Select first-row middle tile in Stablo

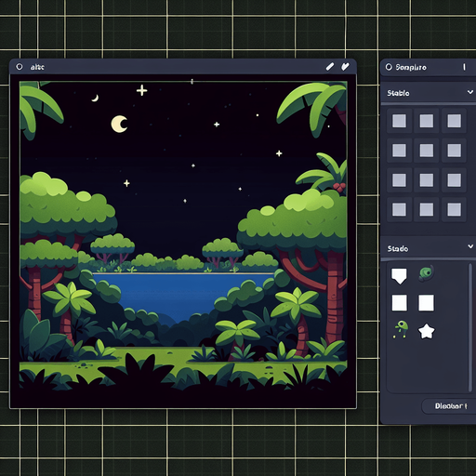[427, 121]
